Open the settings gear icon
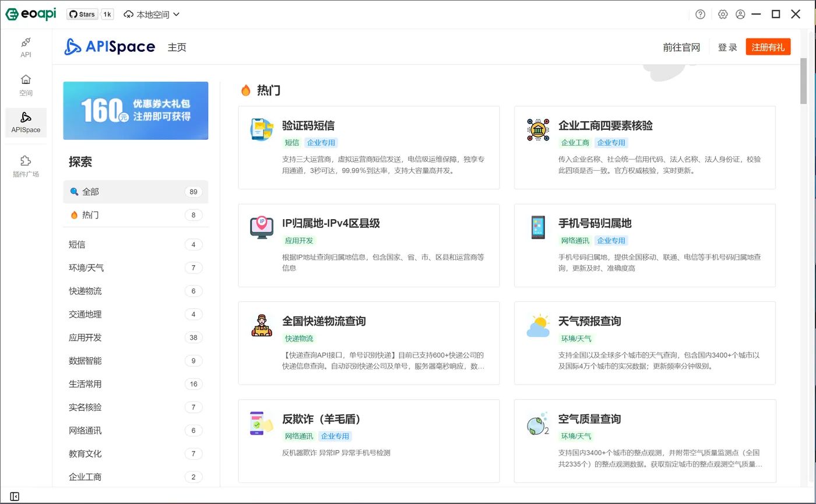 (723, 15)
